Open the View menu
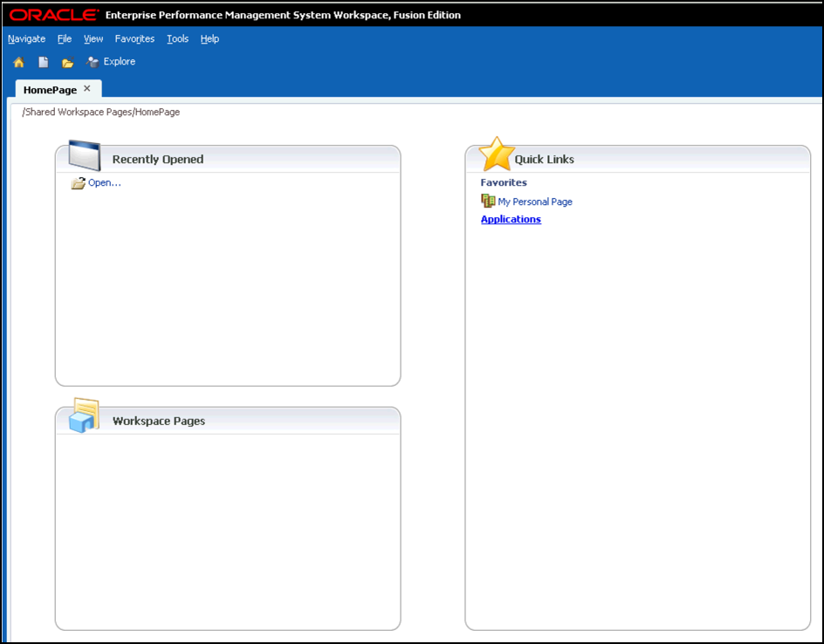824x644 pixels. (93, 39)
